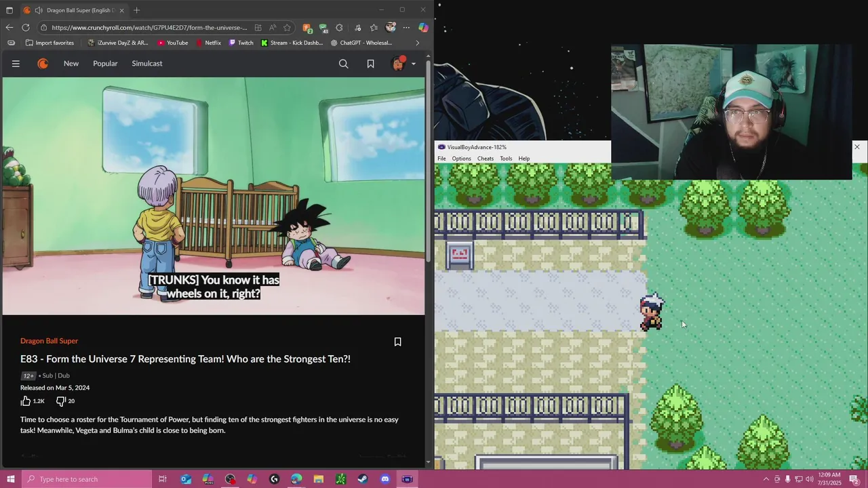Expand the favorites bar overflow chevron

point(417,43)
